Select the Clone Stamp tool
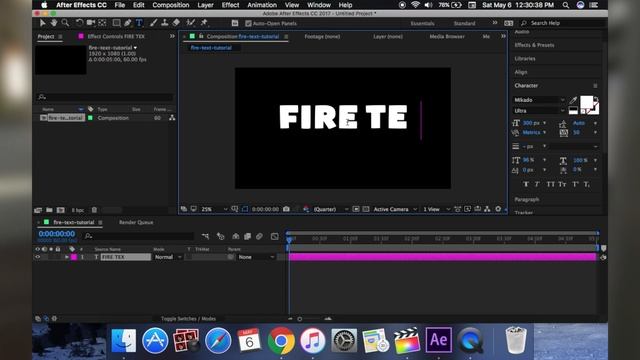The height and width of the screenshot is (360, 640). coord(164,23)
